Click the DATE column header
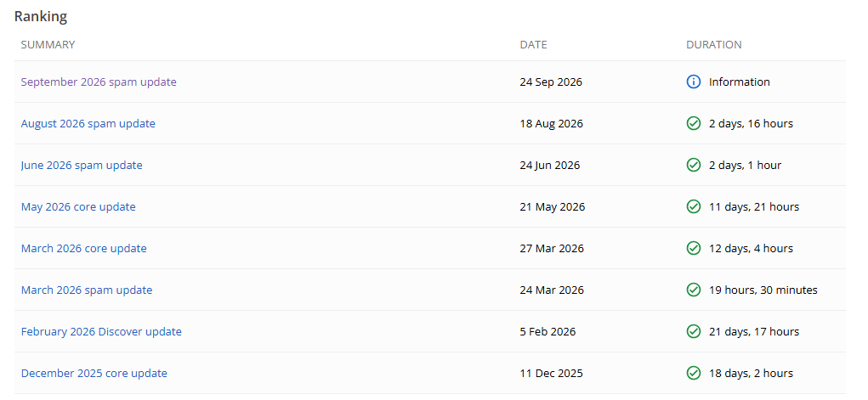 coord(533,45)
